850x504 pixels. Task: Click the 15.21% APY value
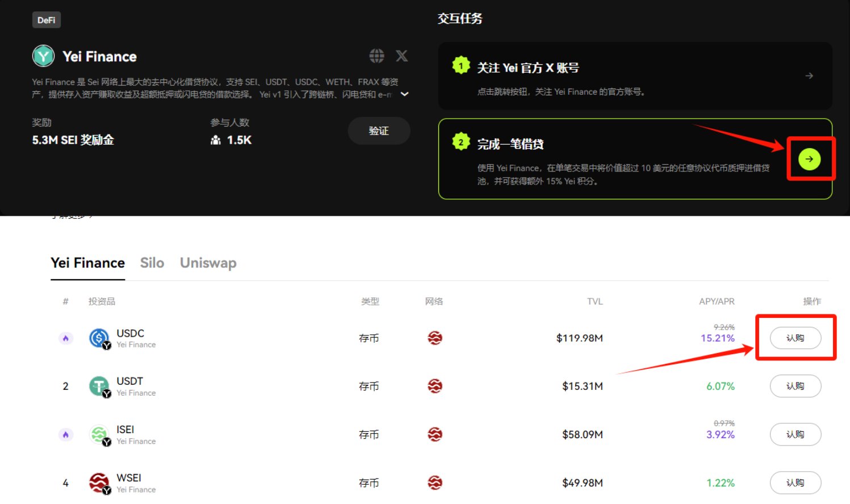click(717, 338)
